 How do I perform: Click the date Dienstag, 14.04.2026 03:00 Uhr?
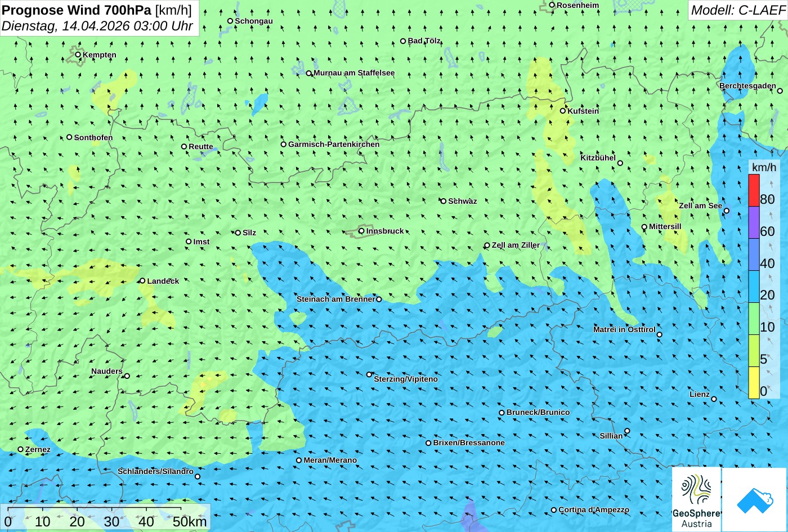[97, 26]
